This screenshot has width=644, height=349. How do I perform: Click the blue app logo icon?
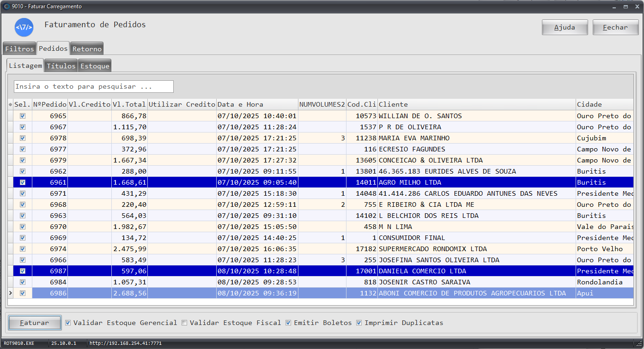(x=24, y=27)
